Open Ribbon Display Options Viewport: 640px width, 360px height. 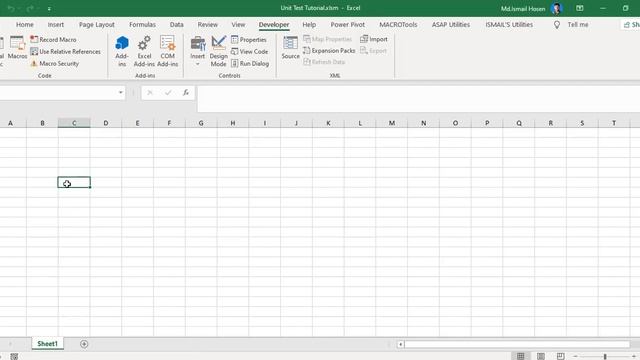point(580,8)
